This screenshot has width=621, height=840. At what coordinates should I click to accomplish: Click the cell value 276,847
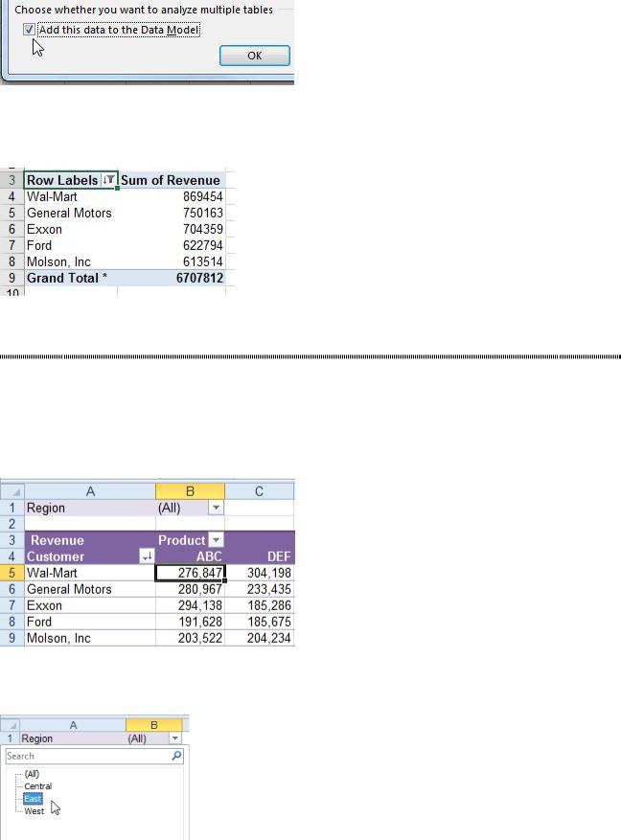click(190, 573)
